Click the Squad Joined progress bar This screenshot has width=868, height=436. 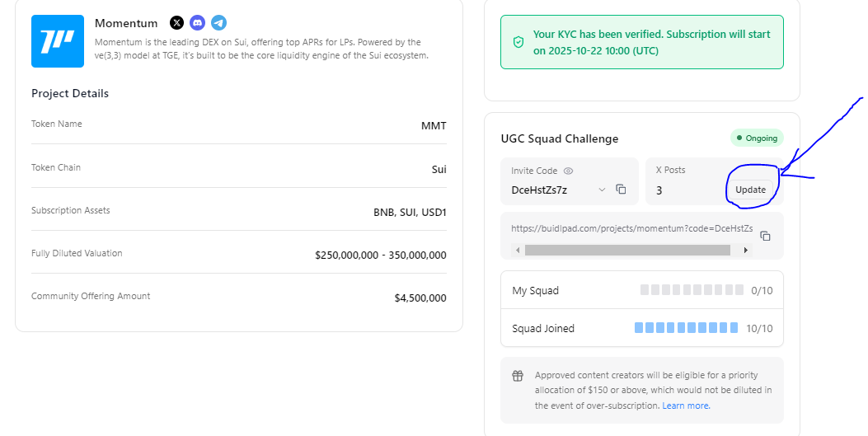pos(686,328)
